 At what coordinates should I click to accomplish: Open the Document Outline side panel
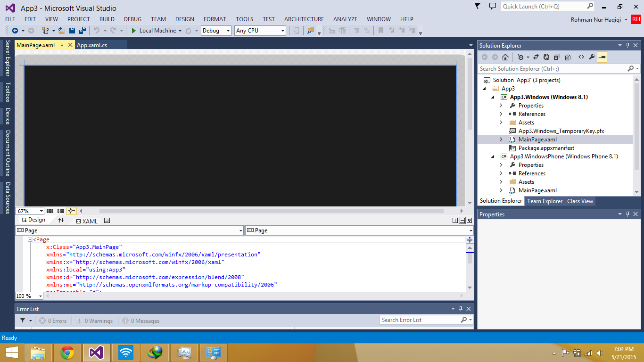click(x=8, y=153)
